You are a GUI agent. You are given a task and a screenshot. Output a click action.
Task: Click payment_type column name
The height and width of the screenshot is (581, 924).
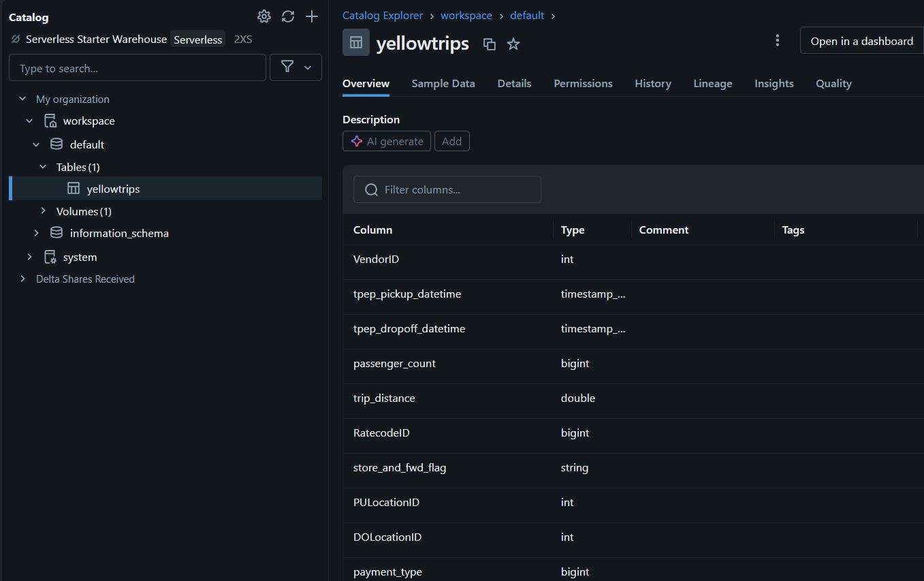[x=387, y=571]
